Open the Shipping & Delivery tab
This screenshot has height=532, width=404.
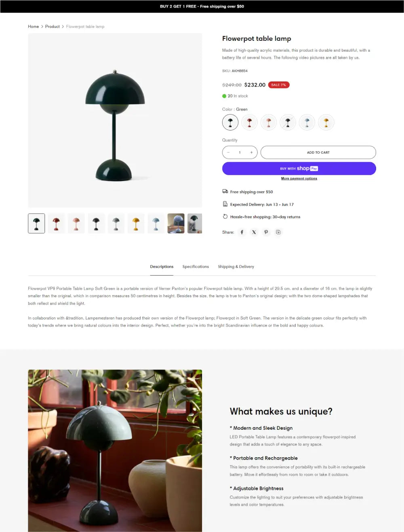click(236, 267)
